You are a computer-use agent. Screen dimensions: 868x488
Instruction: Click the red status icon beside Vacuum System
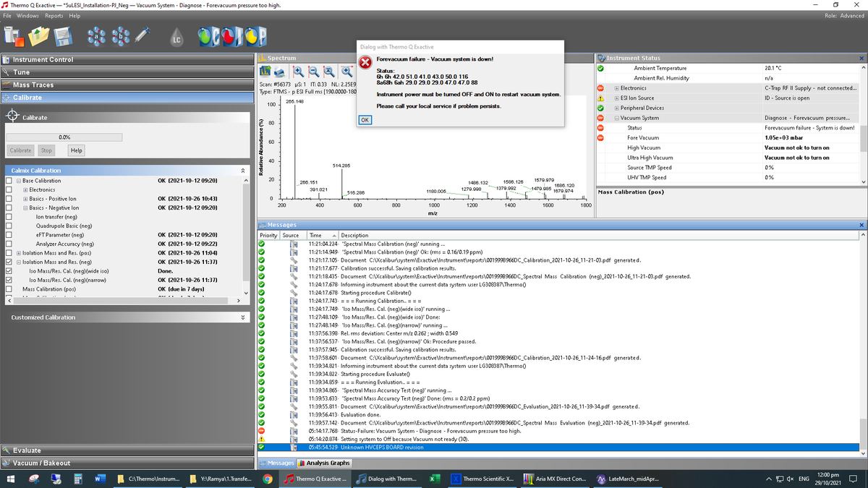click(x=600, y=118)
